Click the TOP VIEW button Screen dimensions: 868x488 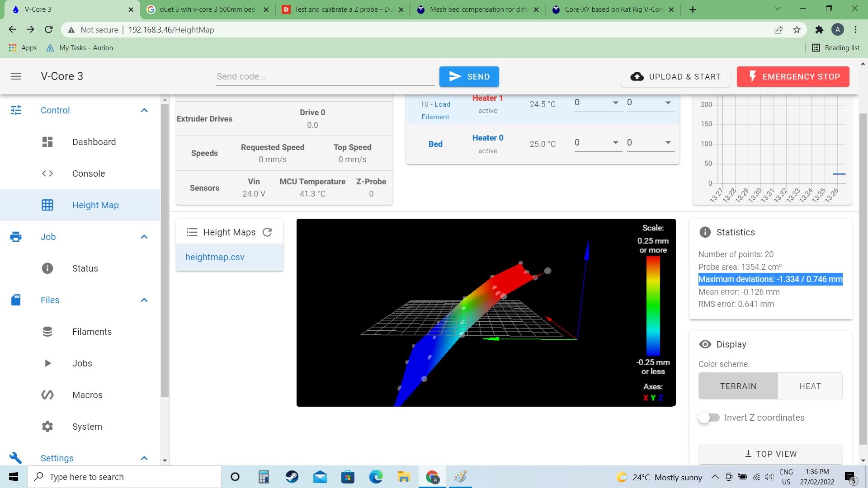pyautogui.click(x=771, y=454)
